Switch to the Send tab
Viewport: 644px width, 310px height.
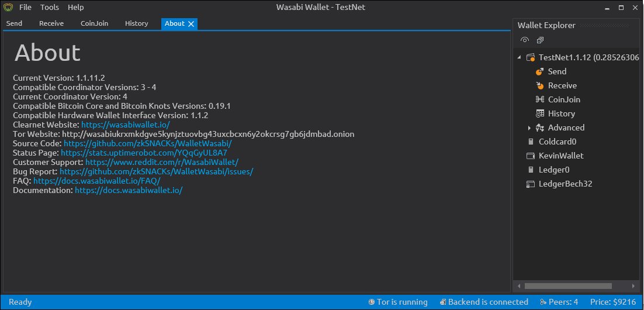click(x=15, y=23)
